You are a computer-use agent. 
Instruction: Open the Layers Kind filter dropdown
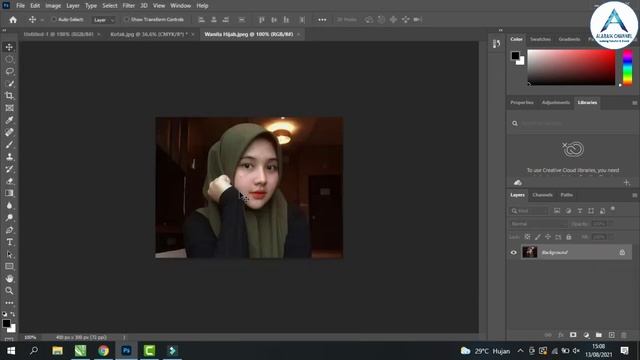pyautogui.click(x=529, y=211)
